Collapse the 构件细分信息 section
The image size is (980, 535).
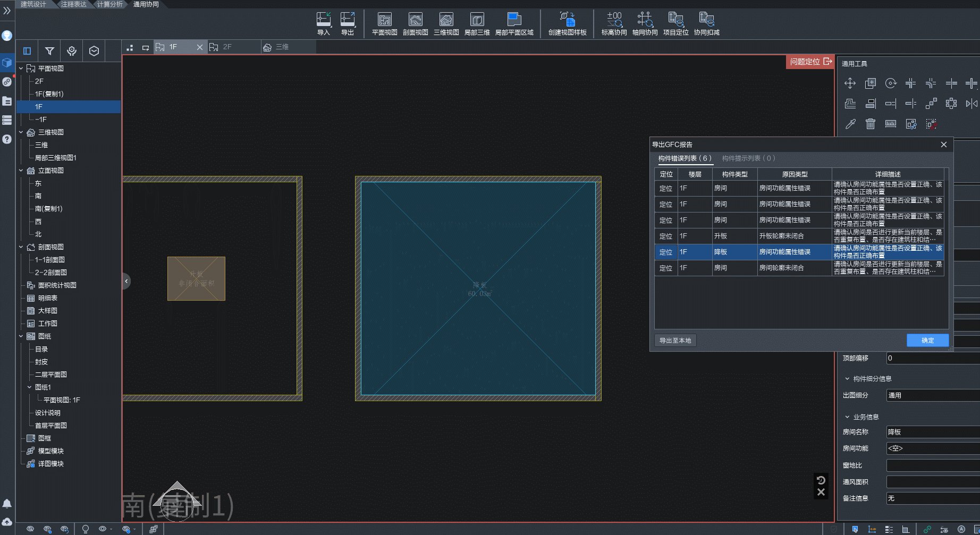pos(847,379)
